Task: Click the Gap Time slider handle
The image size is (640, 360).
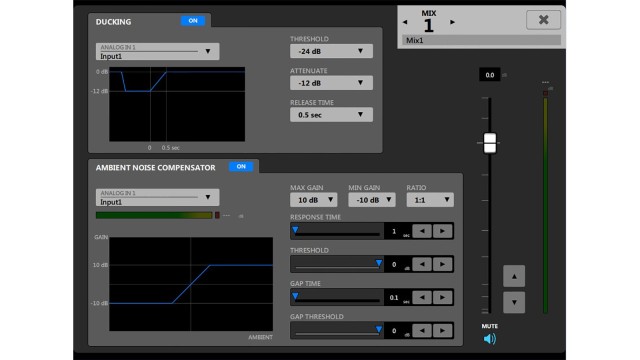Action: tap(296, 296)
